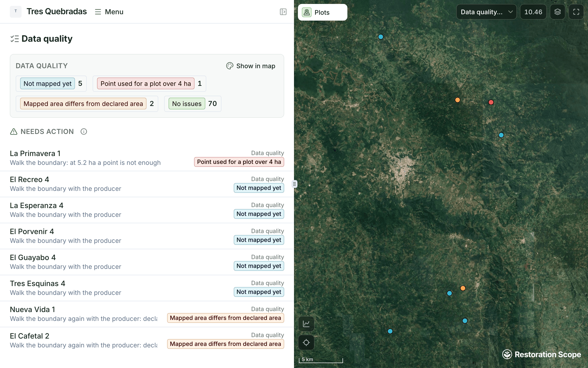This screenshot has width=588, height=368.
Task: Open the map layers icon
Action: click(x=557, y=12)
